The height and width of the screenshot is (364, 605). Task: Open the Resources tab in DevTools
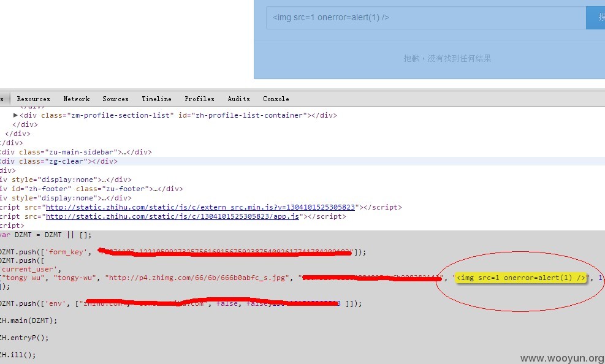click(x=33, y=99)
